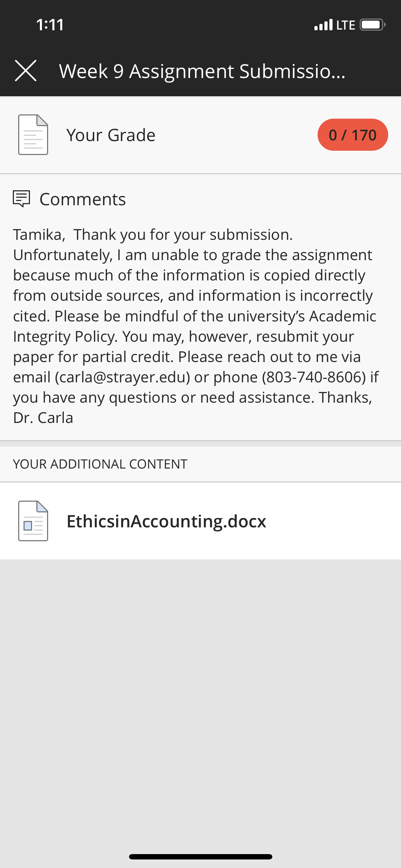Tap the red 0 / 170 grade badge

pyautogui.click(x=353, y=135)
